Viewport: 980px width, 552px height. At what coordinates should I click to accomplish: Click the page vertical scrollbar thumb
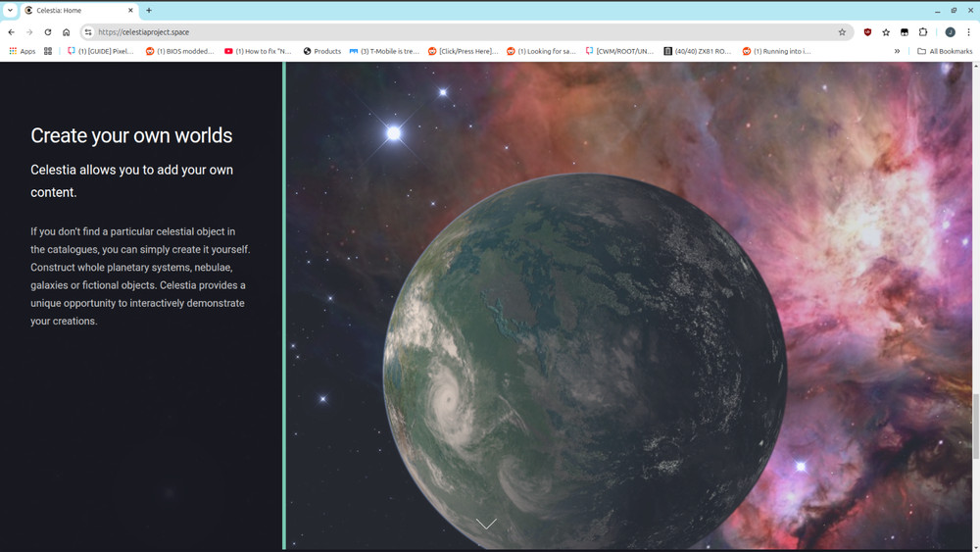point(976,427)
